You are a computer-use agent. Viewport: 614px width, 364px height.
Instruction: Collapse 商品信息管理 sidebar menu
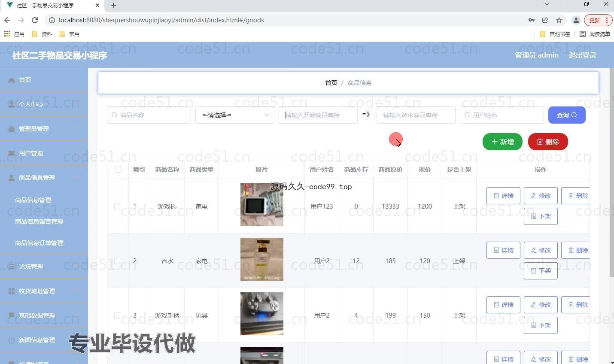coord(44,178)
